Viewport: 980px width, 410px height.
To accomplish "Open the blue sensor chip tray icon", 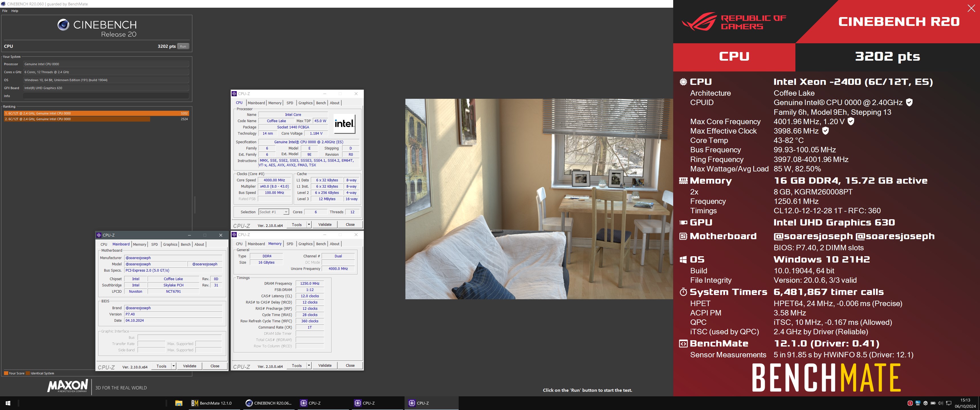I will click(918, 403).
